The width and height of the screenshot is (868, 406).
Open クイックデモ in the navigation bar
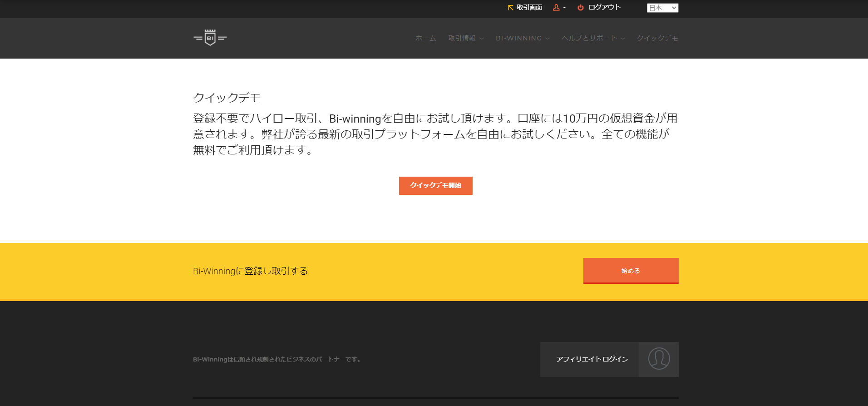(657, 38)
